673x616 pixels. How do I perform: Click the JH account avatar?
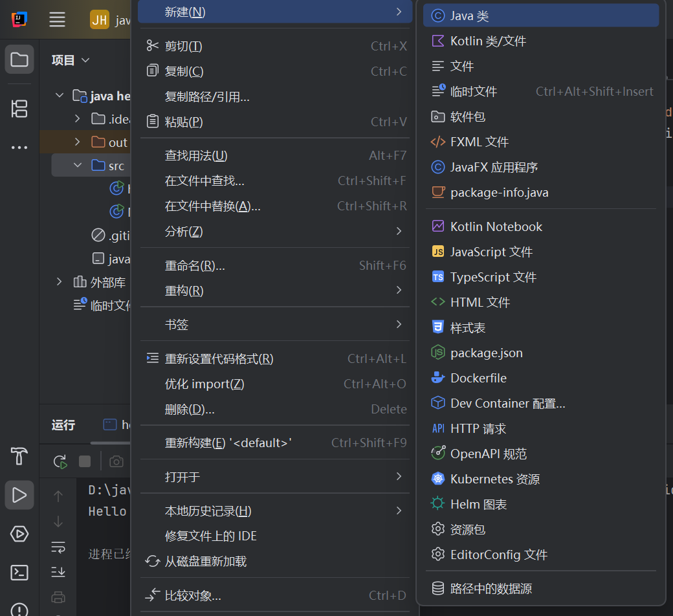[99, 20]
